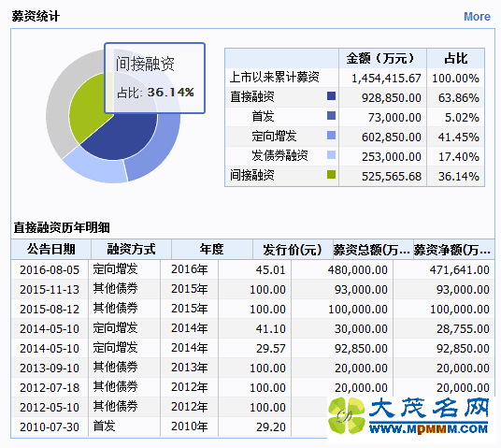Select the 17.40% ratio cell
501x448 pixels.
tap(459, 157)
